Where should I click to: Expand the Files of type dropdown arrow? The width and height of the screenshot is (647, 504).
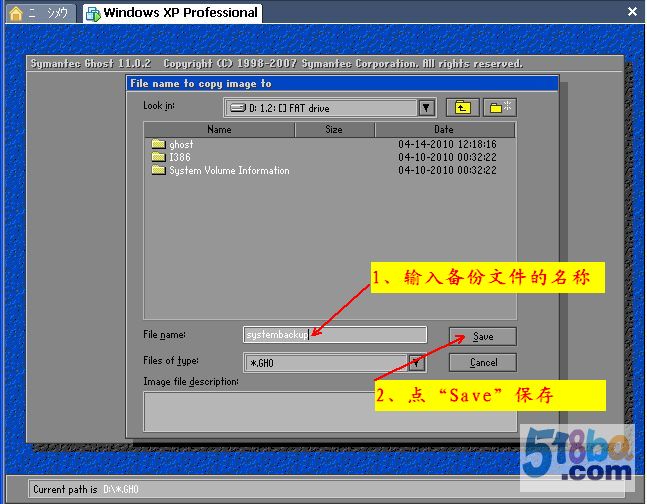416,363
